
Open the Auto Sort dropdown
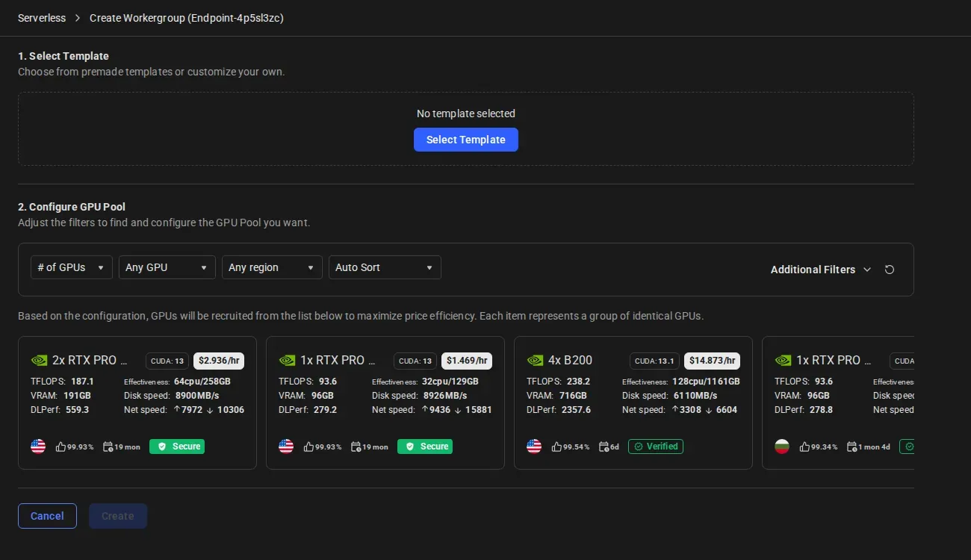click(x=385, y=267)
